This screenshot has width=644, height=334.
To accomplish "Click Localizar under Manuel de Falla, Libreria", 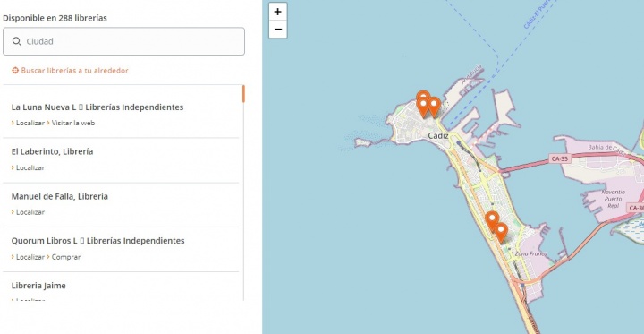I will point(30,212).
